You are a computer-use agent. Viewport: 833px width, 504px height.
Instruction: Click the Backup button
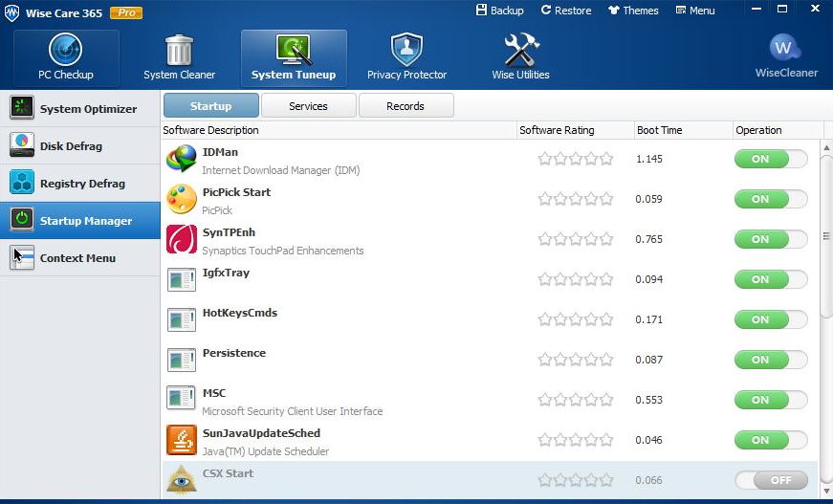click(x=500, y=11)
